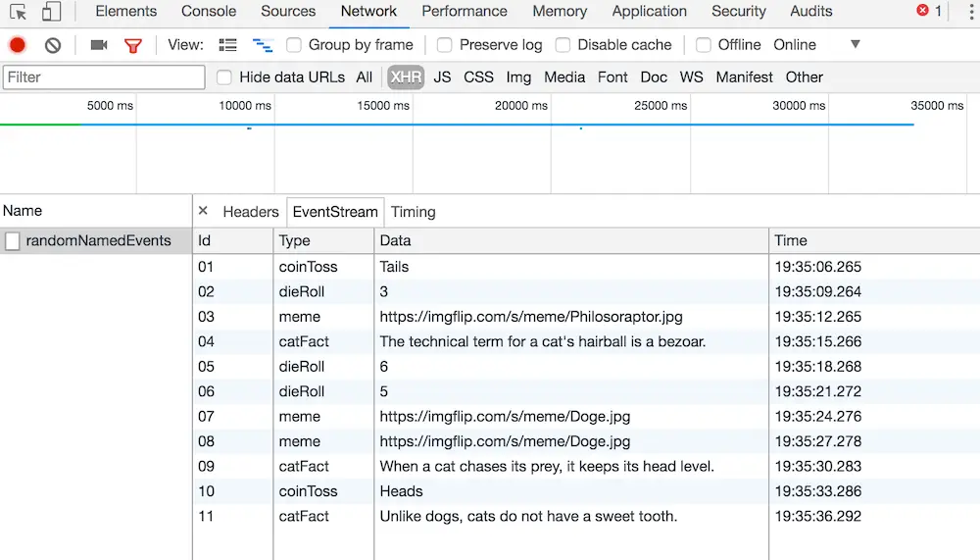Select the EventStream tab
The height and width of the screenshot is (560, 980).
(335, 212)
